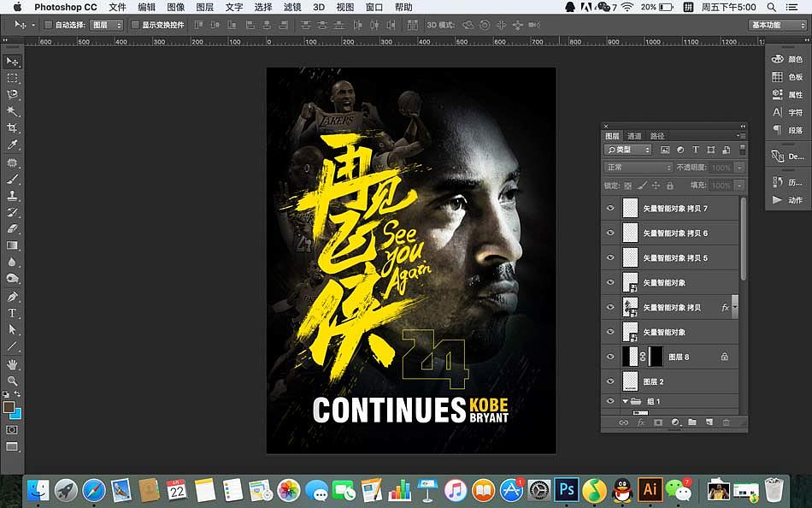This screenshot has width=812, height=508.
Task: Click the Quick Mask mode icon
Action: 13,429
